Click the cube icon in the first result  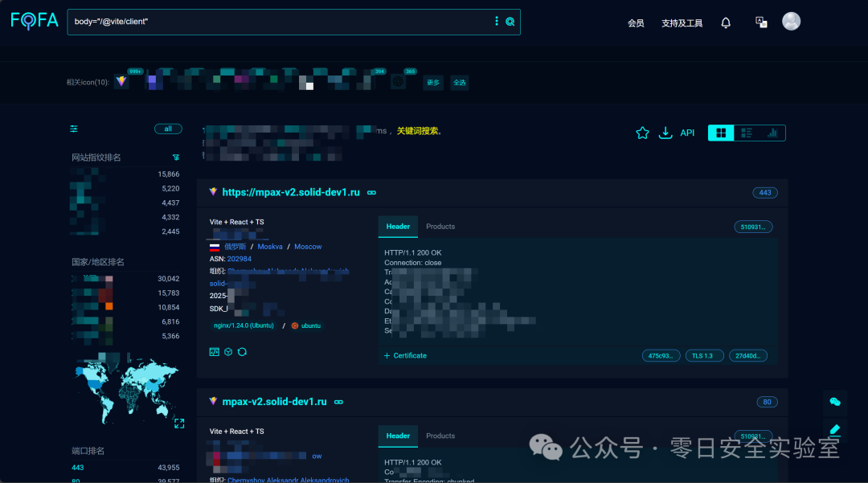tap(228, 352)
